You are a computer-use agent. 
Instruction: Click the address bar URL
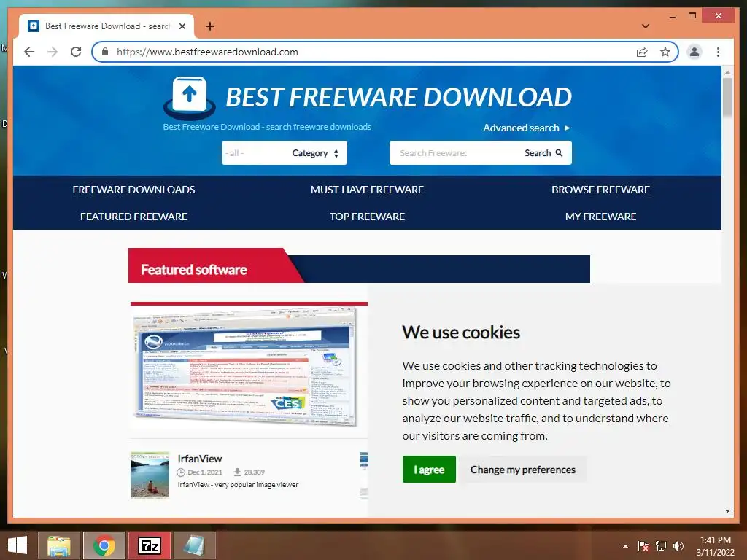pos(207,52)
